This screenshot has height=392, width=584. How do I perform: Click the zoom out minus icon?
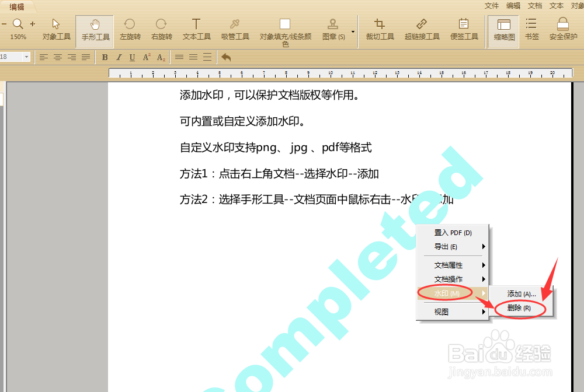4,24
